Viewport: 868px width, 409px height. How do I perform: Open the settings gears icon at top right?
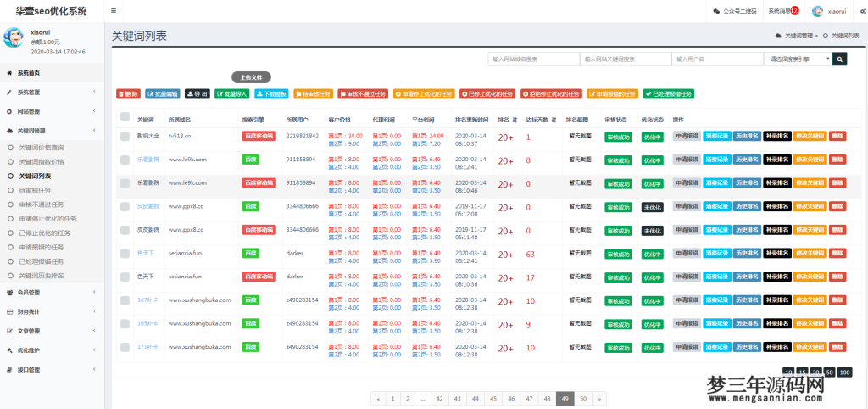tap(861, 11)
